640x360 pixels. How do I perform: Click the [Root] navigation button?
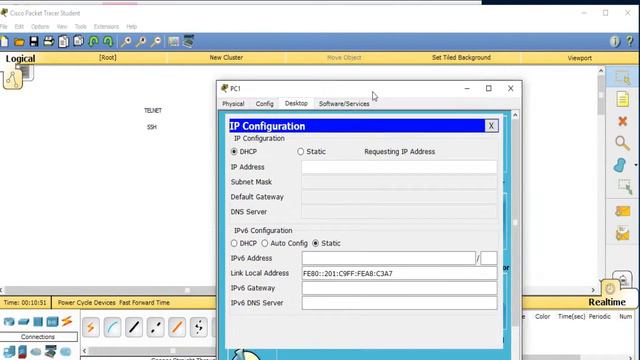(x=108, y=58)
